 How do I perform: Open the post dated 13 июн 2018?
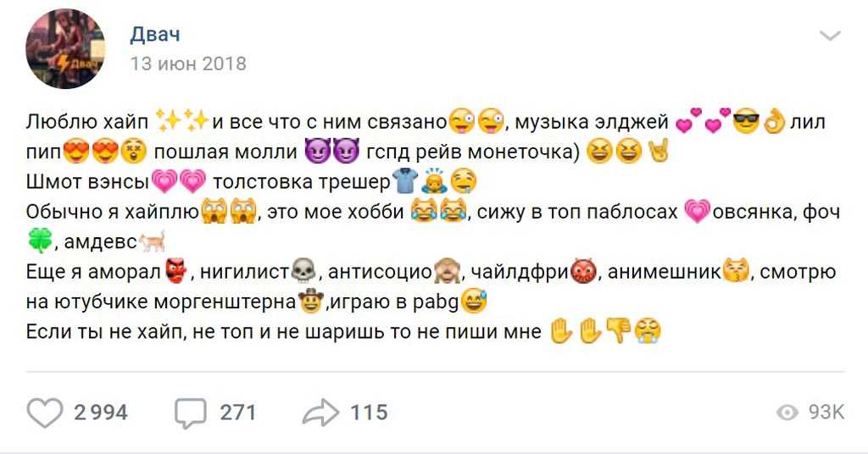(x=188, y=64)
